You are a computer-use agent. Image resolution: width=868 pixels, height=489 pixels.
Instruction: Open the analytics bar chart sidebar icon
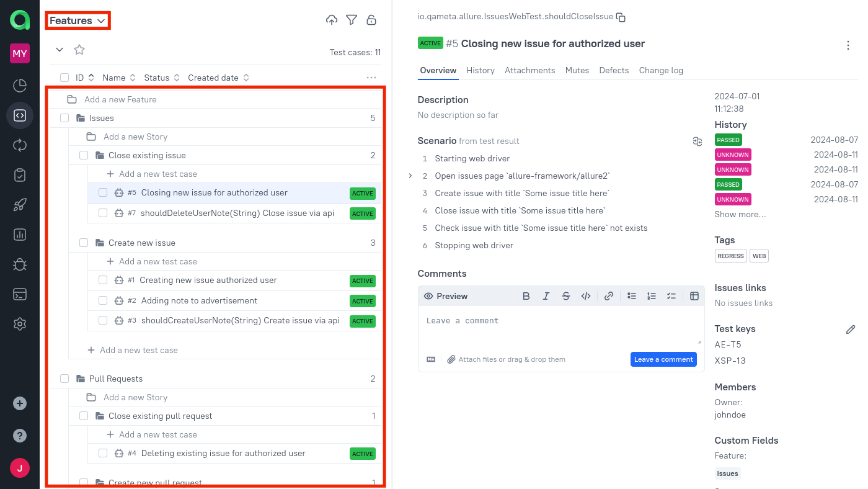tap(20, 235)
